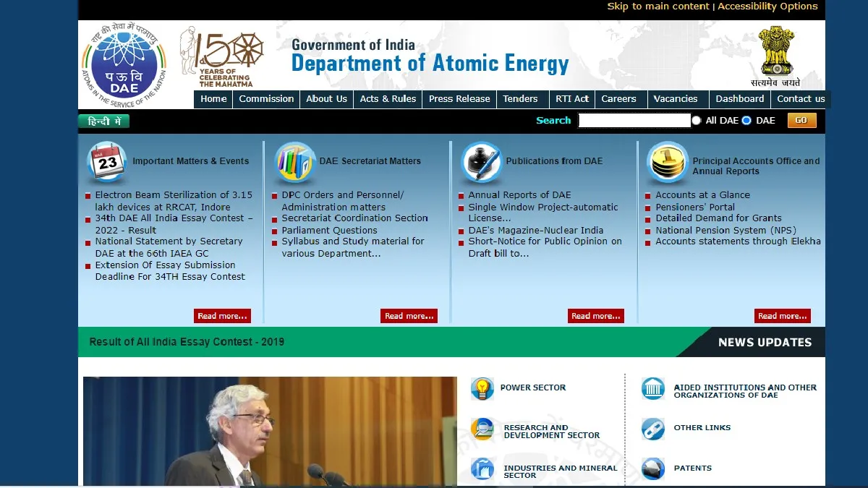
Task: Open 34th DAE Essay Contest Result
Action: pos(174,224)
